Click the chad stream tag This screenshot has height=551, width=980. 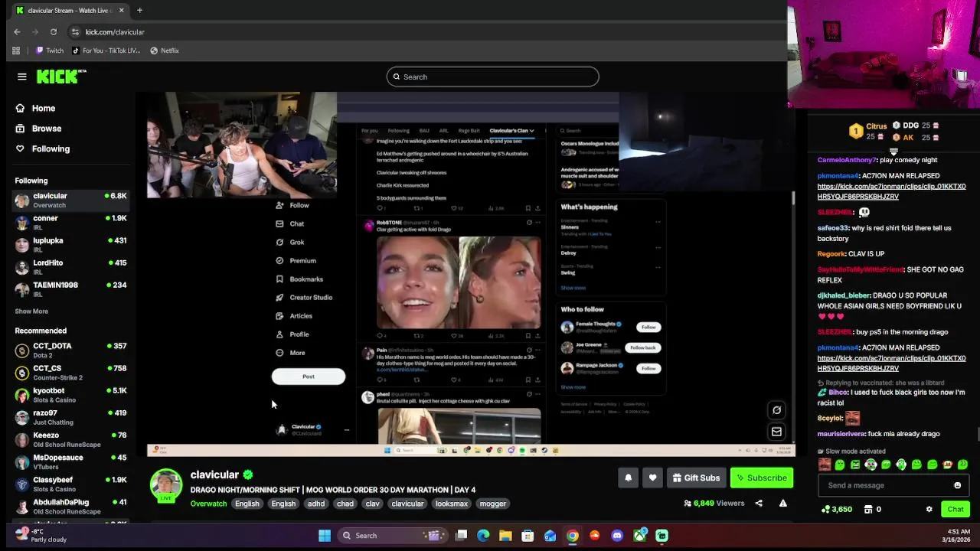click(345, 504)
